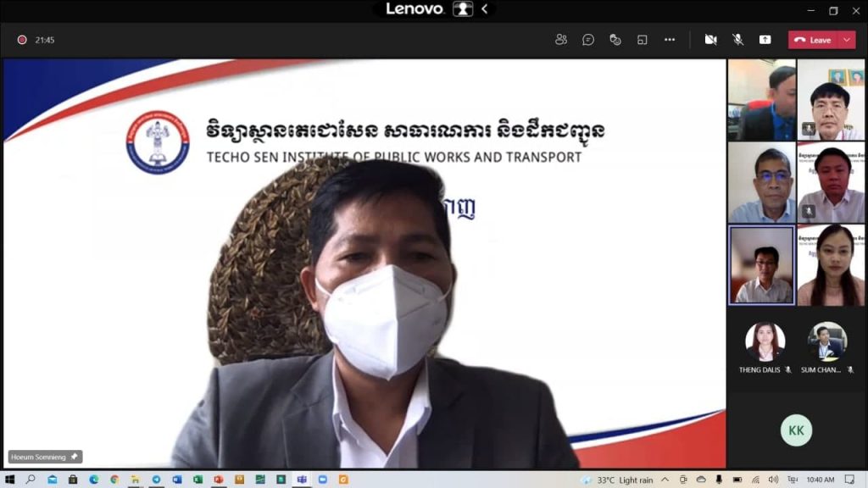Leave the meeting
868x488 pixels.
click(x=813, y=40)
